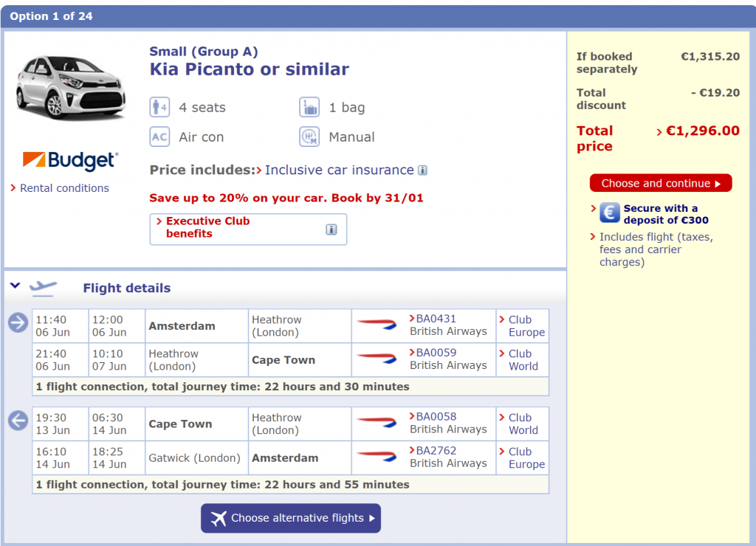Viewport: 756px width, 546px height.
Task: Open flight BA0059 link
Action: coord(436,352)
